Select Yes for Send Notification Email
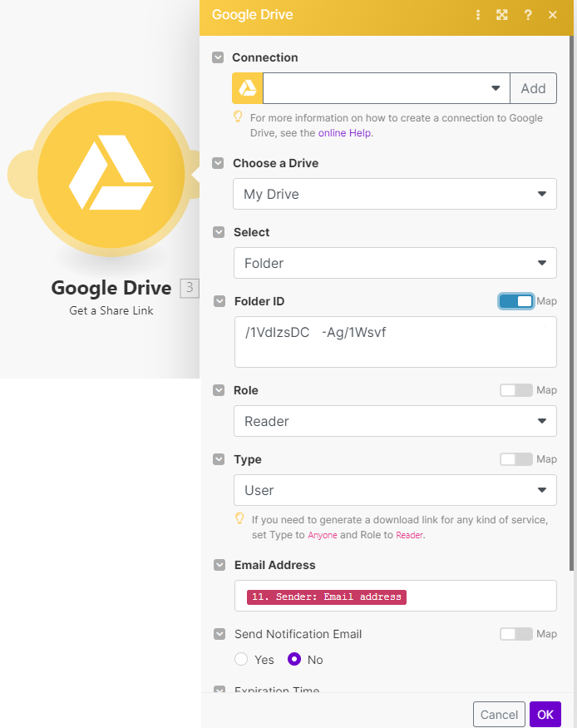This screenshot has height=728, width=577. click(241, 659)
